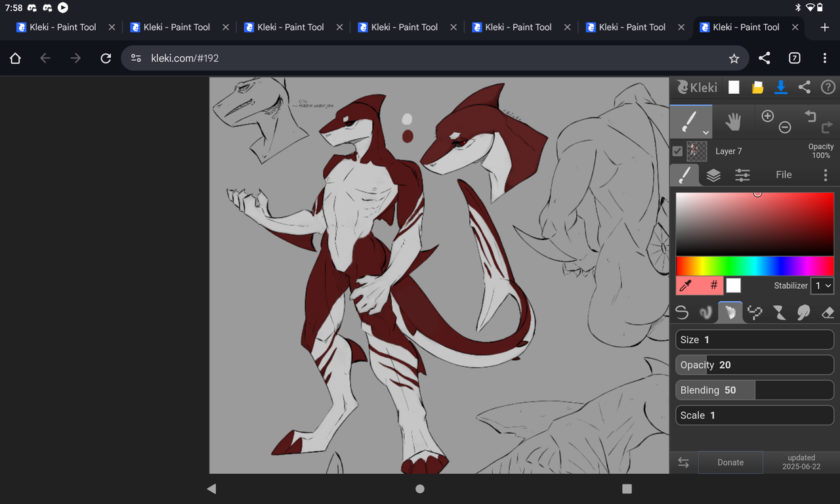This screenshot has height=504, width=840.
Task: Open the Stabilizer level dropdown
Action: pos(823,285)
